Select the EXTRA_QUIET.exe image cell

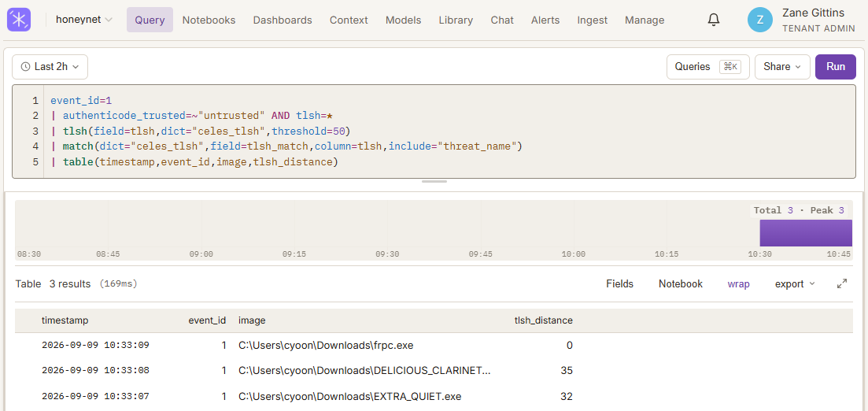(350, 396)
